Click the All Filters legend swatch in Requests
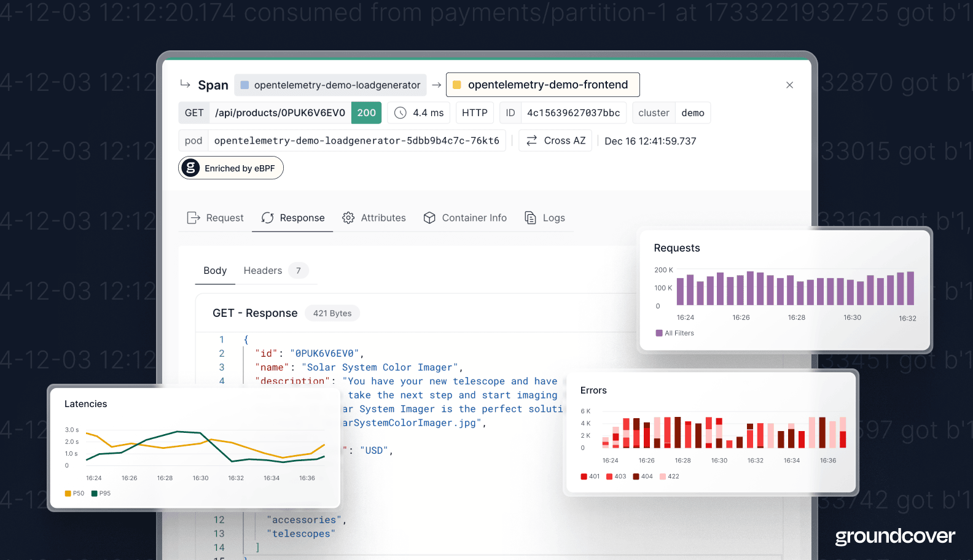This screenshot has height=560, width=973. coord(659,333)
